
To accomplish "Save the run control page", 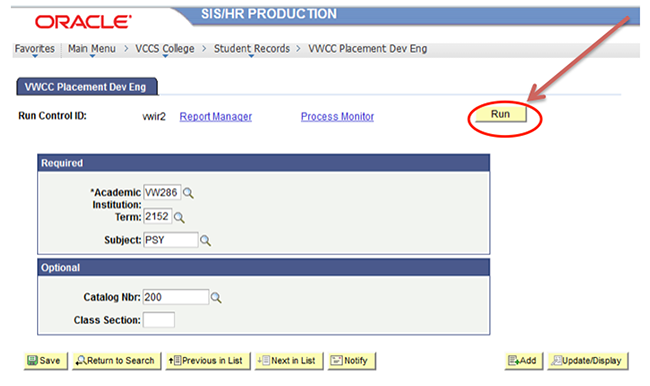I will click(45, 361).
